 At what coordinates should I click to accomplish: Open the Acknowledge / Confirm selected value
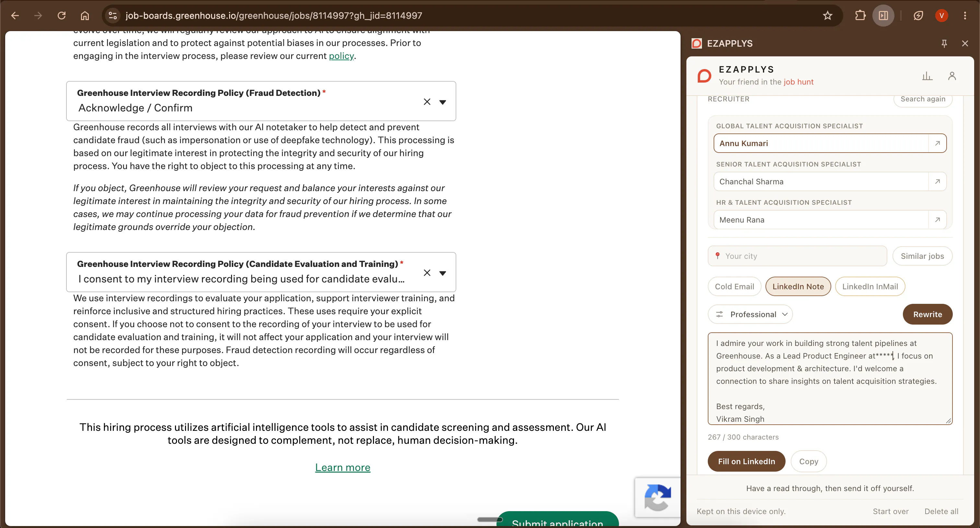pyautogui.click(x=135, y=108)
